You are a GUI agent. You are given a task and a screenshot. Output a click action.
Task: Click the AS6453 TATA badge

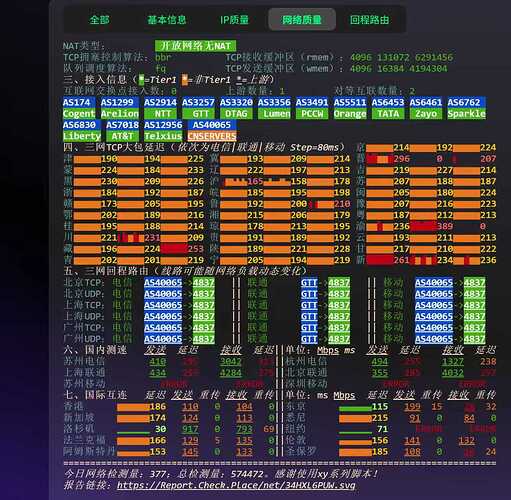[388, 108]
